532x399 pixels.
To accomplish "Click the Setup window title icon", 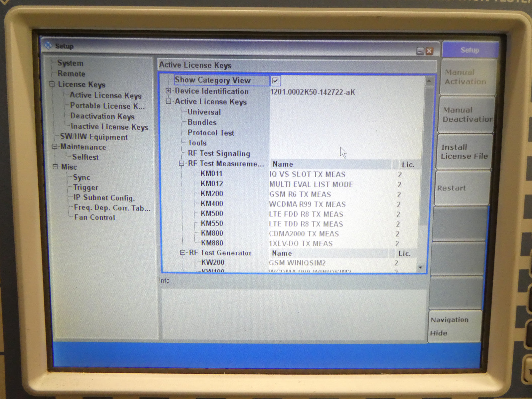I will pyautogui.click(x=49, y=46).
